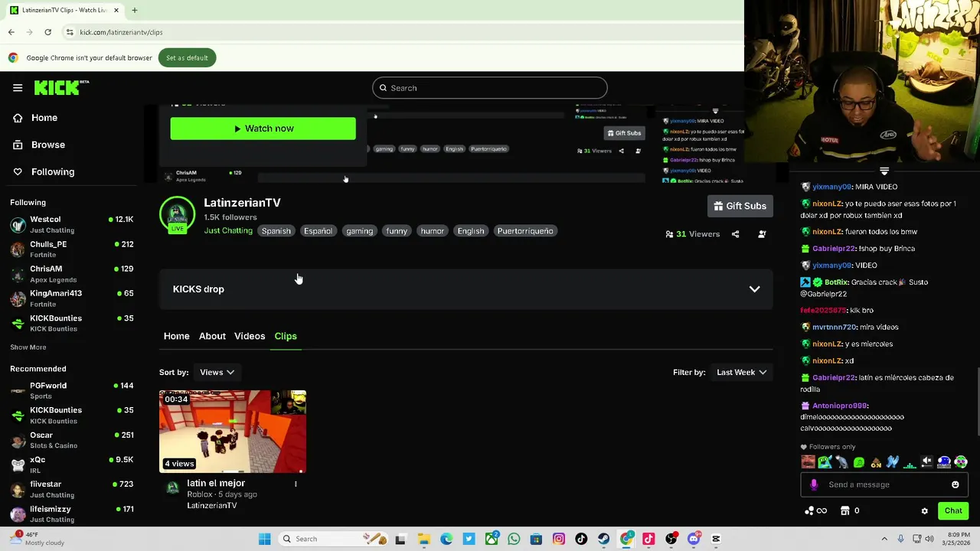This screenshot has height=551, width=980.
Task: Open the emoji picker in chat box
Action: [x=955, y=484]
